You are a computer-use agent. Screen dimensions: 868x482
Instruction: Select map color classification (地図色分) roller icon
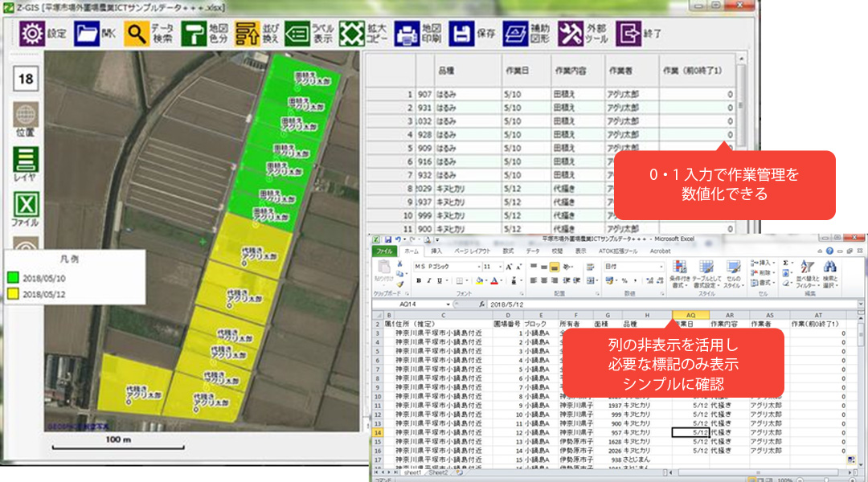194,34
